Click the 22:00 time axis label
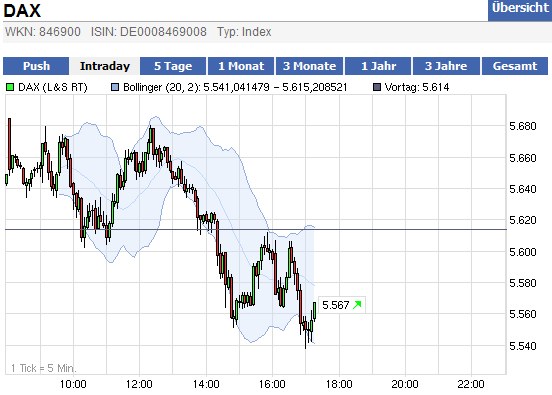 (471, 384)
